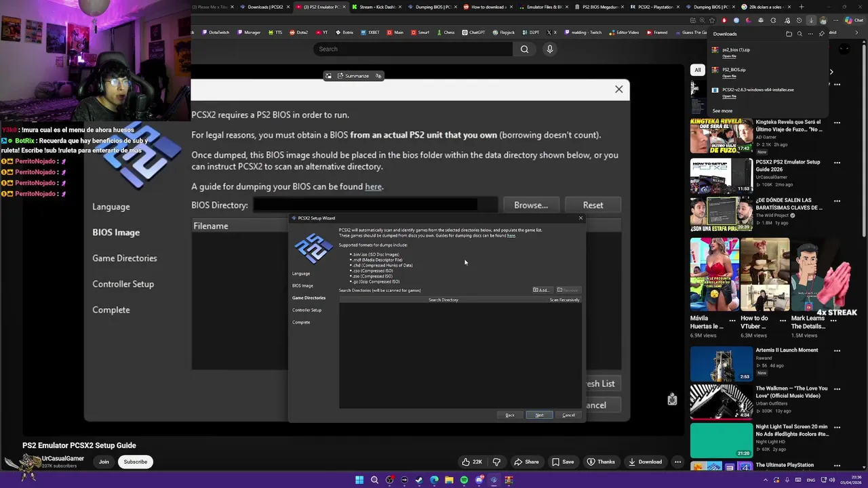Screen dimensions: 868x488
Task: Select the 'All' filter chip in recommendations
Action: (x=697, y=70)
